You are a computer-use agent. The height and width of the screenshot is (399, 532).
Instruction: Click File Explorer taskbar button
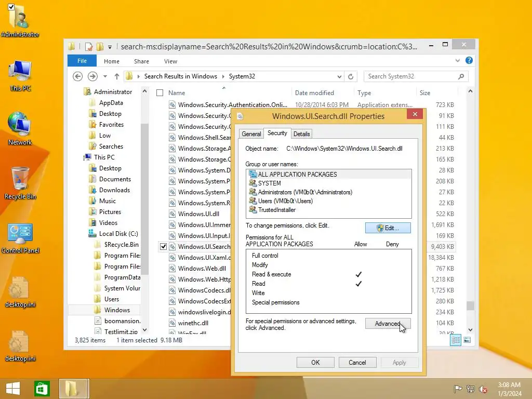pos(74,389)
